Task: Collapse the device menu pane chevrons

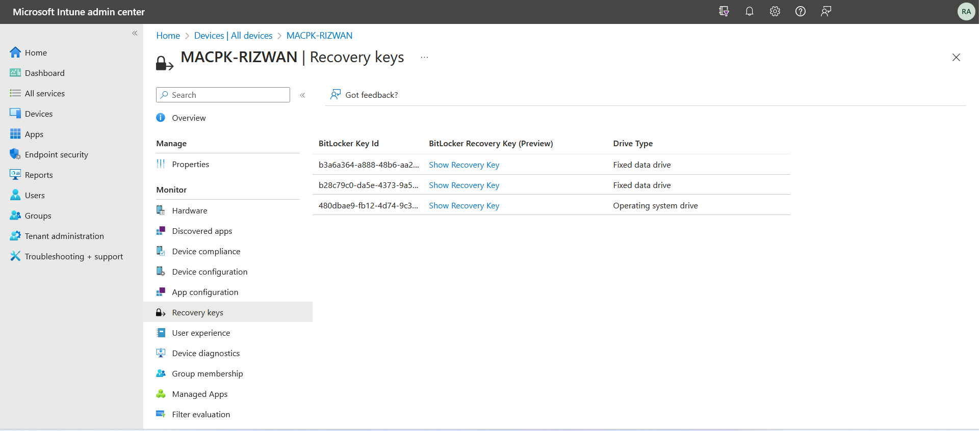Action: click(x=302, y=95)
